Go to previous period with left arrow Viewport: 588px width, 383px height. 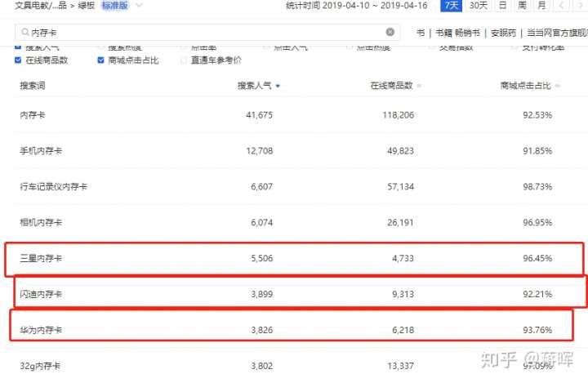coord(562,6)
